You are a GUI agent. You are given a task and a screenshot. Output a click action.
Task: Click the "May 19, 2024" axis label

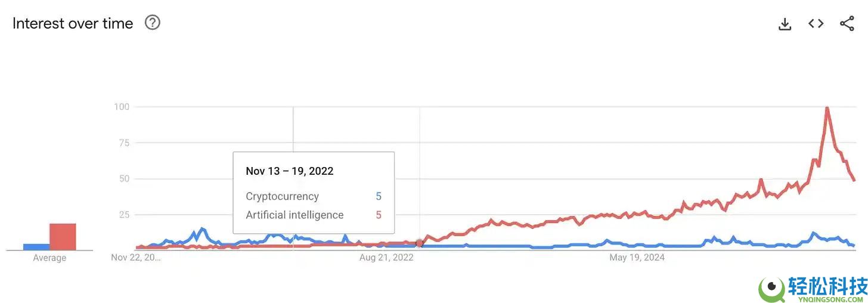tap(637, 258)
